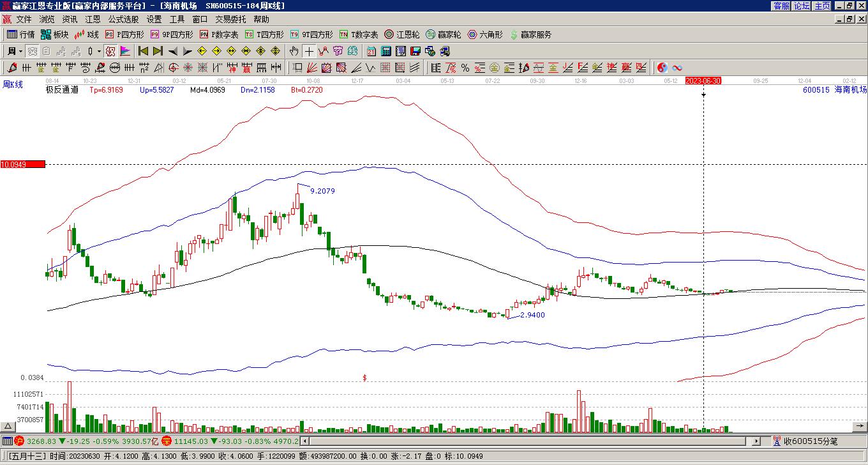Switch to the K线 candlestick chart
868x465 pixels.
tap(87, 34)
